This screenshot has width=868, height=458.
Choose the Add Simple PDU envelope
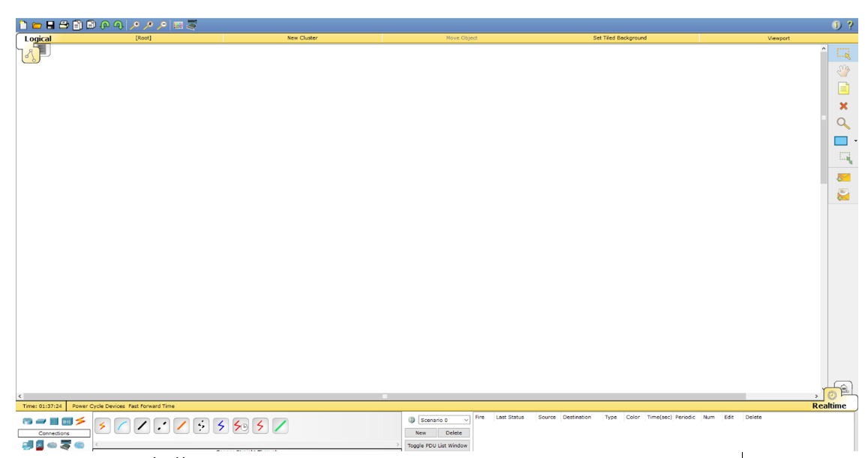tap(843, 178)
